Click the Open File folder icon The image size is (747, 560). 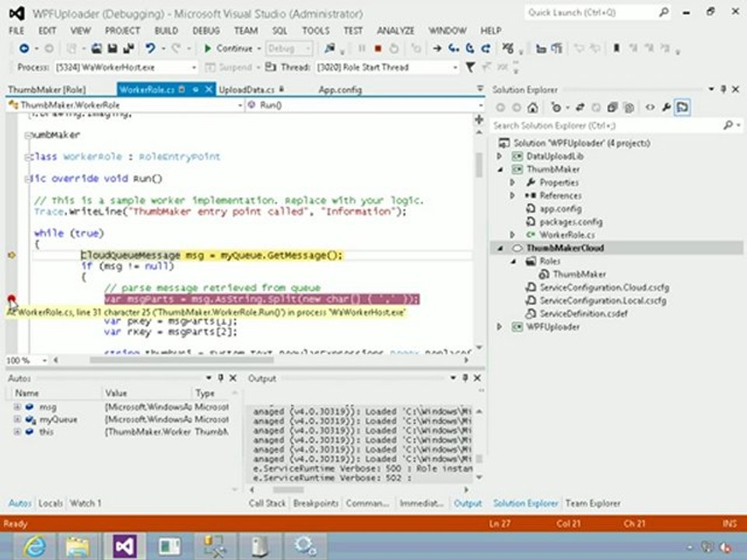(x=96, y=48)
